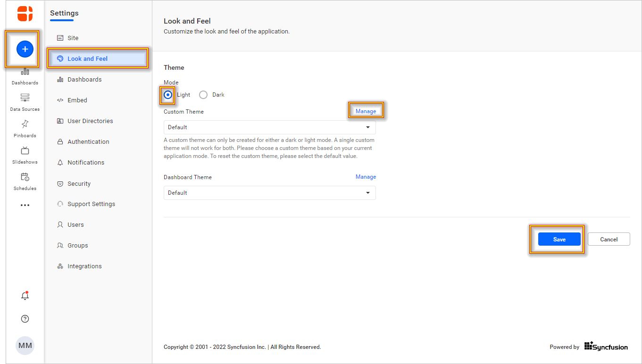Expand the Custom Theme dropdown
The image size is (642, 364).
tap(269, 127)
